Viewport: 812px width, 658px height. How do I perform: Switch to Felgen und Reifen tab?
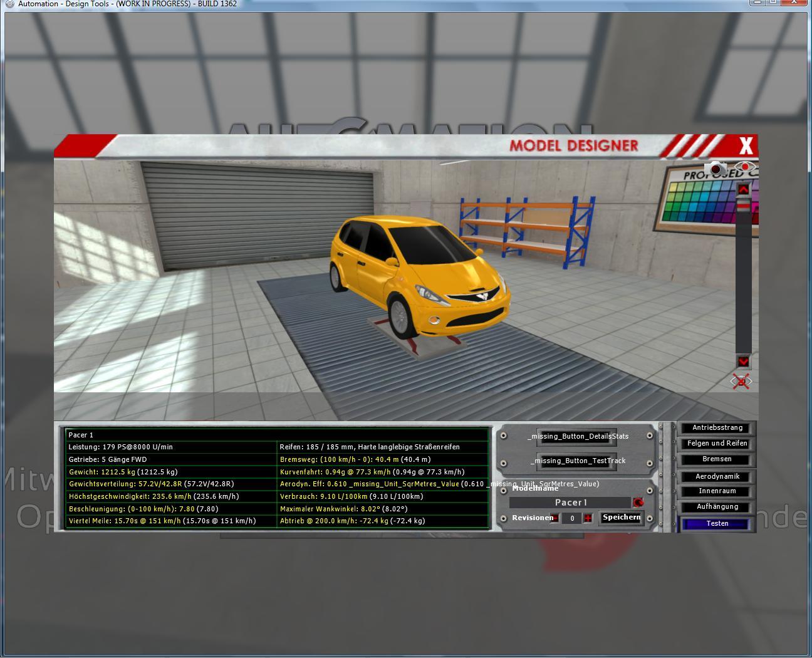(717, 444)
